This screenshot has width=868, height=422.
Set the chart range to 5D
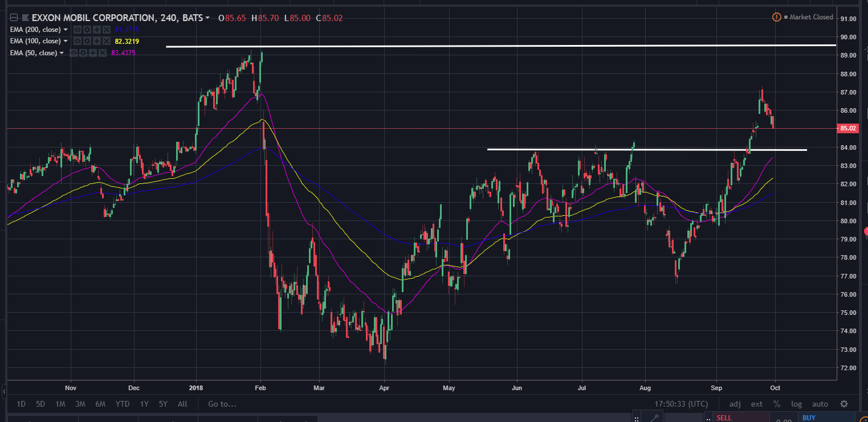(x=40, y=404)
